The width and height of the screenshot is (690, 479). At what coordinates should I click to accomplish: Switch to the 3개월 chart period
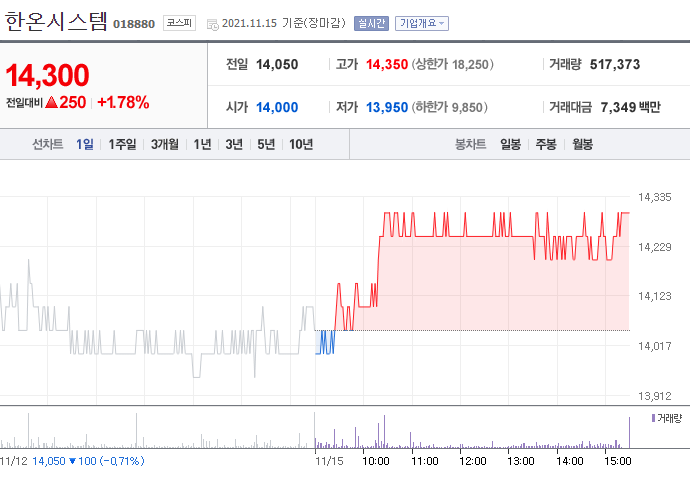pos(165,144)
